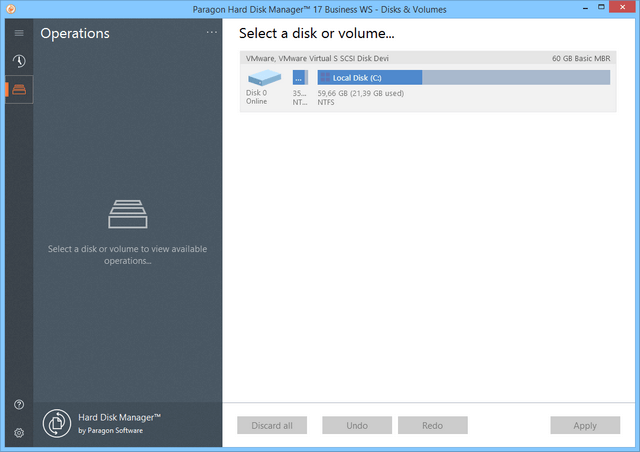
Task: Minimize the Hard Disk Manager window
Action: (x=565, y=9)
